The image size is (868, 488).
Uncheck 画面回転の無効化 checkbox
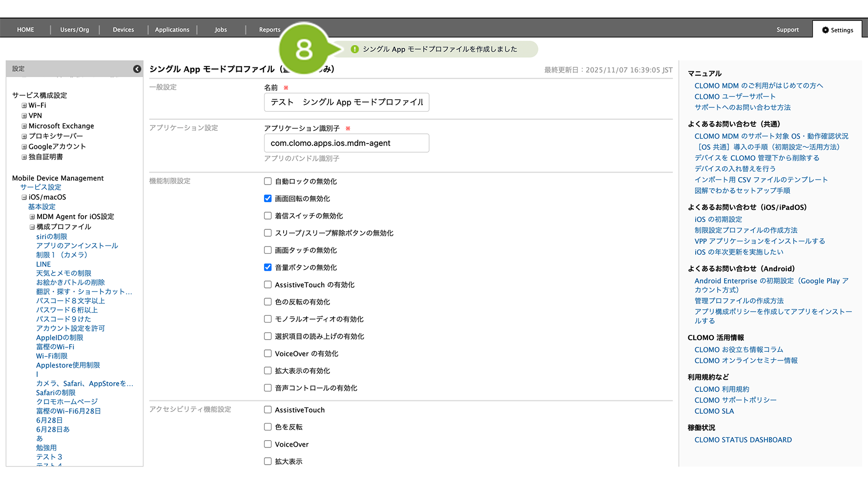268,199
